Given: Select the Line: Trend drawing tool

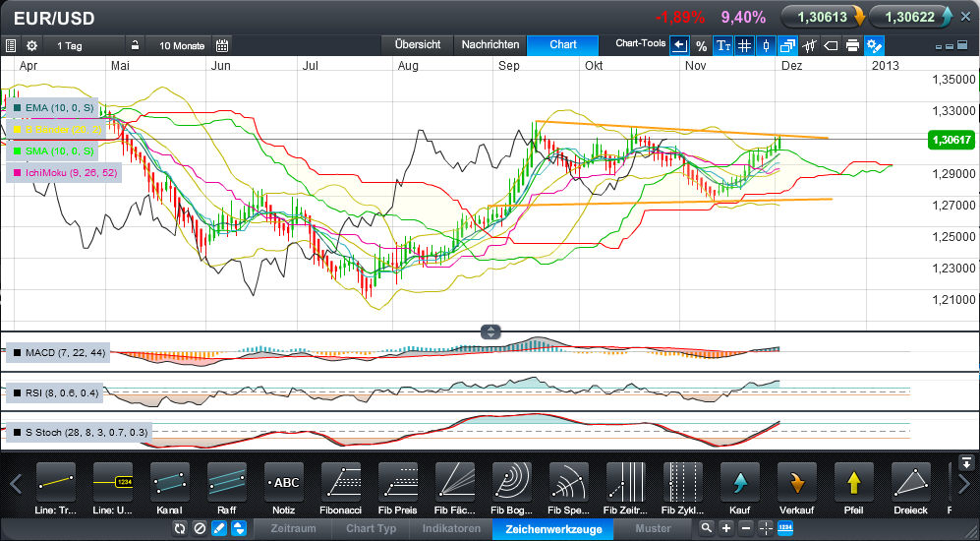Looking at the screenshot, I should 56,483.
